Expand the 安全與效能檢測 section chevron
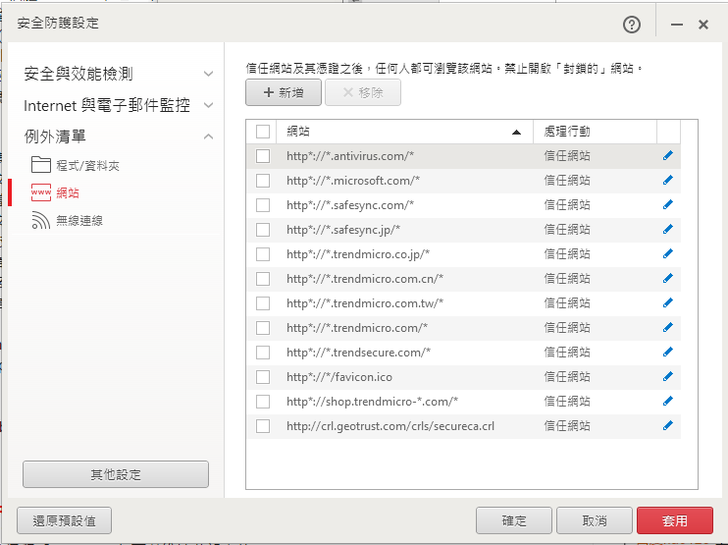The height and width of the screenshot is (545, 728). [x=208, y=74]
